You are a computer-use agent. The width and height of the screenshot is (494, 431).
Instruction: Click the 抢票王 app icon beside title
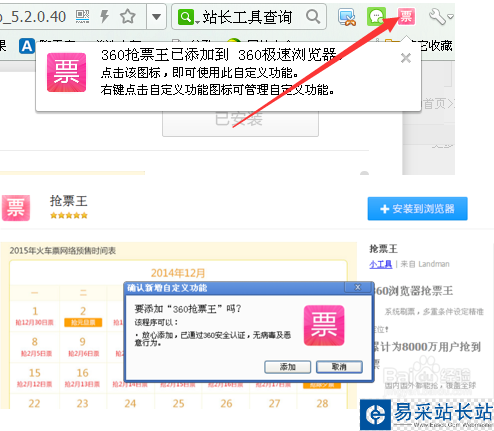(16, 208)
